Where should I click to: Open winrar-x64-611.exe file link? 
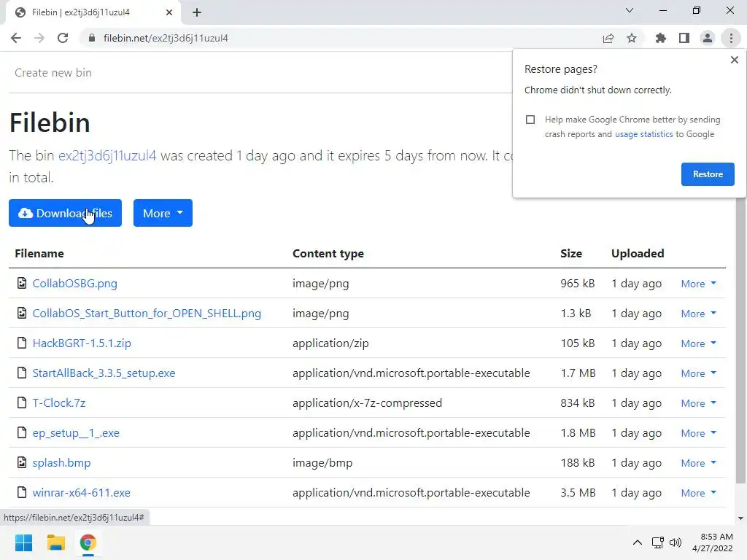click(82, 492)
